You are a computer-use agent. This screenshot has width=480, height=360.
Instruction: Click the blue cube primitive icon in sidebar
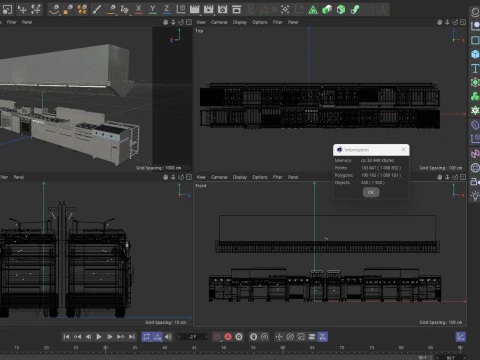click(x=475, y=54)
